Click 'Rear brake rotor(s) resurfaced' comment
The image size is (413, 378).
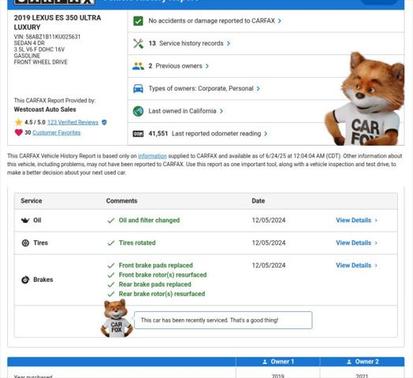click(162, 294)
